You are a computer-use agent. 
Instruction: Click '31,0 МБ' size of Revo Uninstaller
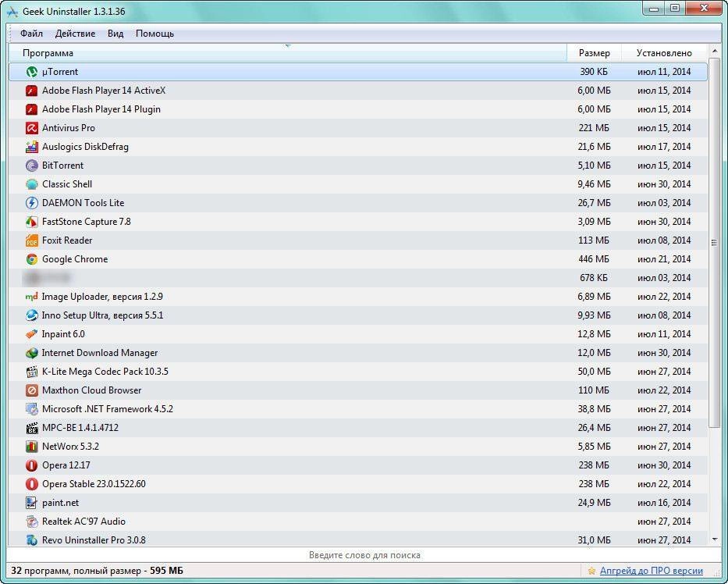click(x=595, y=539)
